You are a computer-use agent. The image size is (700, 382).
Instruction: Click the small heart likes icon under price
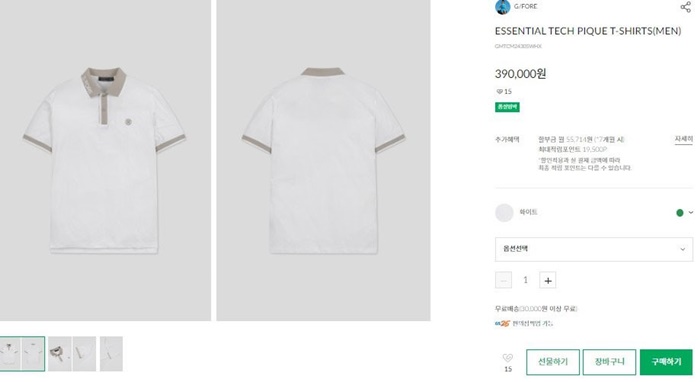coord(500,91)
